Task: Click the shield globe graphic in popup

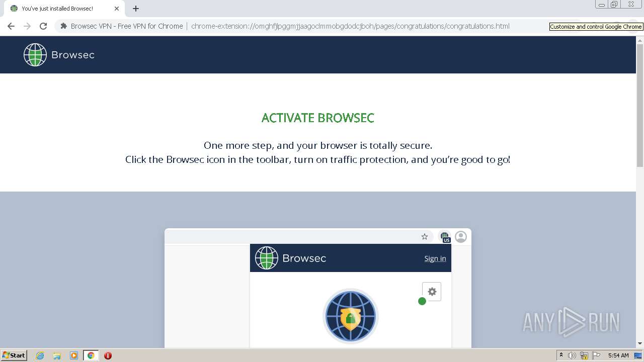Action: click(x=351, y=316)
